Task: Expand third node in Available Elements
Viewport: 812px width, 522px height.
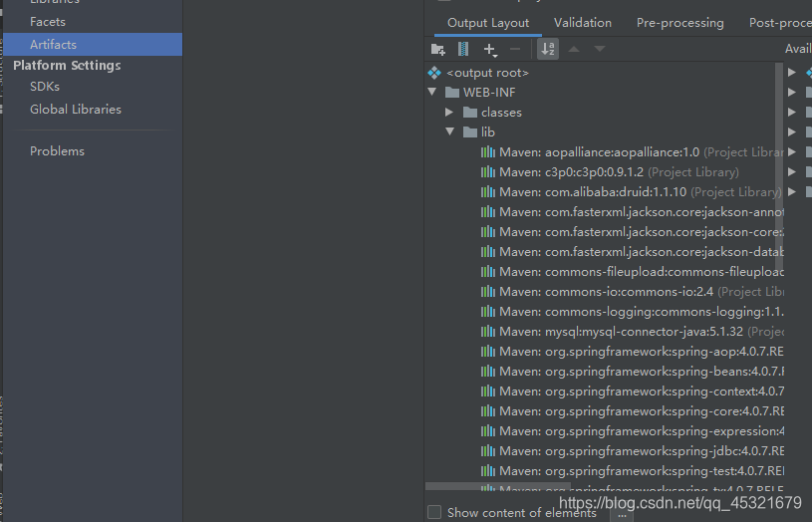Action: point(792,112)
